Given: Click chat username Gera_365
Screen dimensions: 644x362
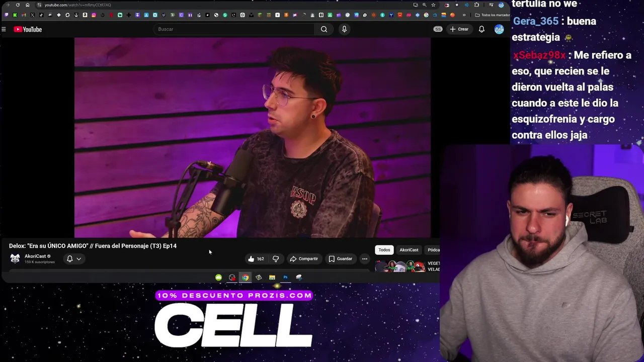Looking at the screenshot, I should pyautogui.click(x=536, y=21).
